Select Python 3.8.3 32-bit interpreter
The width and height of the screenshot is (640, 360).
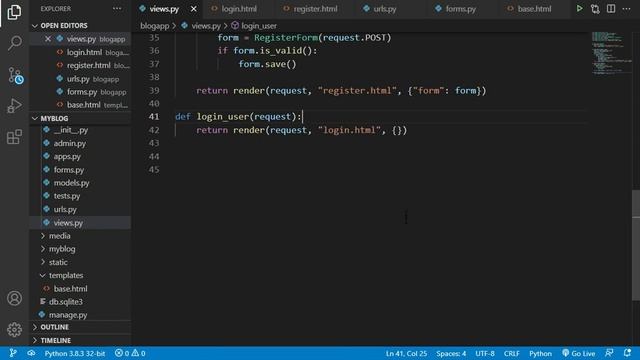pyautogui.click(x=75, y=353)
